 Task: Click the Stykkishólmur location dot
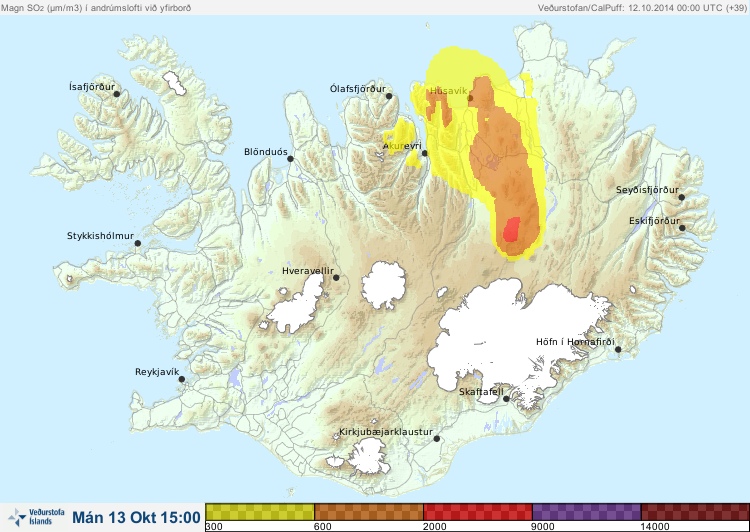click(x=138, y=243)
